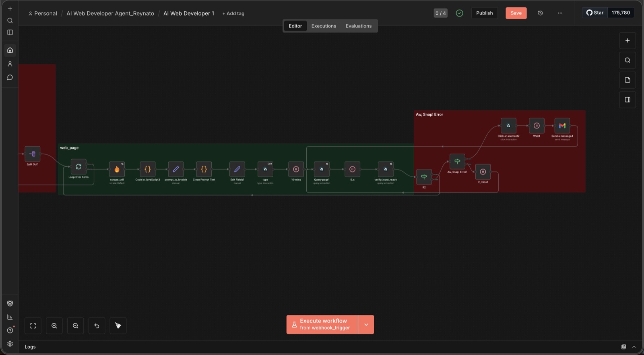The width and height of the screenshot is (644, 355).
Task: Click the Logs label
Action: [x=30, y=347]
